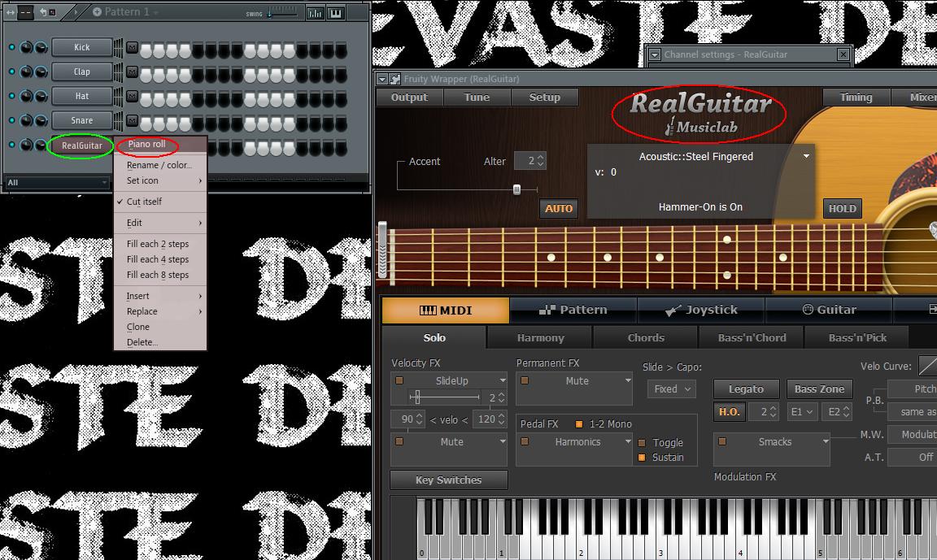Viewport: 937px width, 560px height.
Task: Mute the RealGuitar channel green LED
Action: click(11, 145)
